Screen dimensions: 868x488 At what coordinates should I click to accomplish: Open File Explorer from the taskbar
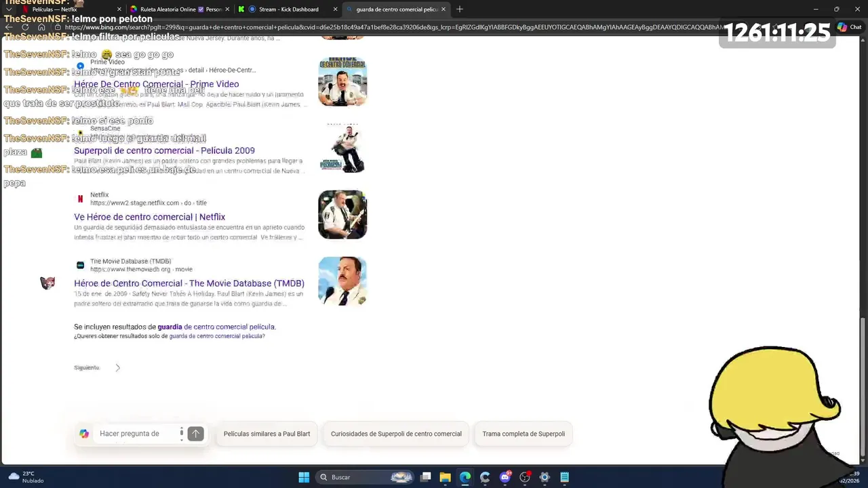coord(445,477)
